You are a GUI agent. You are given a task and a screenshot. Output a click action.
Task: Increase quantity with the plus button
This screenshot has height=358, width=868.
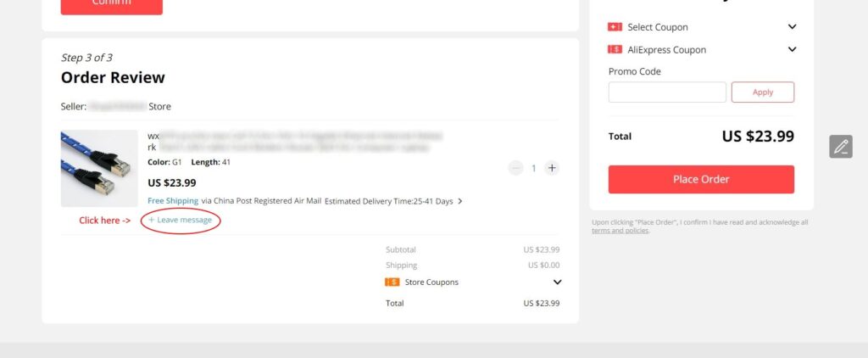click(551, 168)
